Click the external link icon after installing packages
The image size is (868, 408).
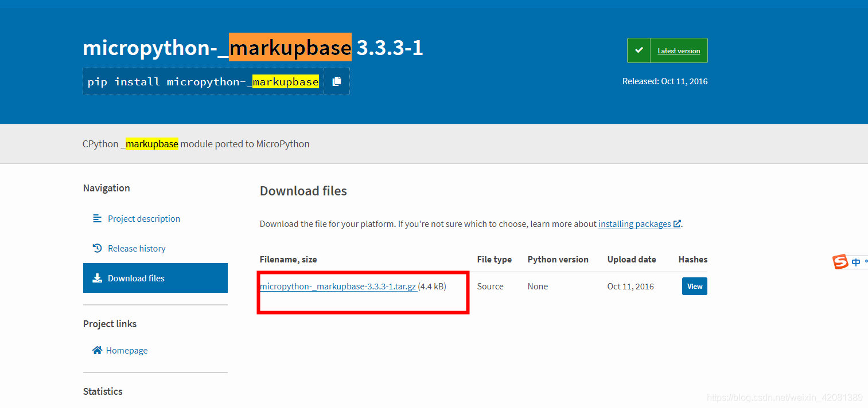click(677, 224)
